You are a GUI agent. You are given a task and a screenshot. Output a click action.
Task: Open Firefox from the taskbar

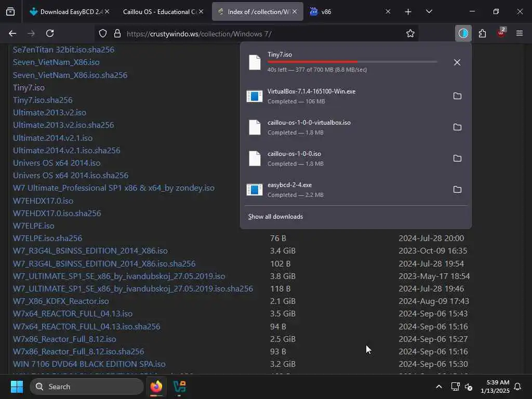156,387
